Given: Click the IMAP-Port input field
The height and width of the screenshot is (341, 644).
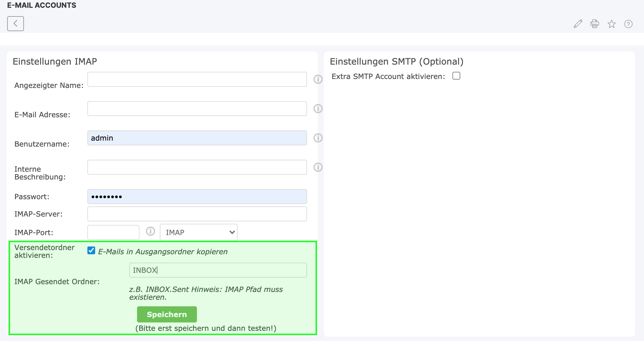Looking at the screenshot, I should [x=113, y=232].
